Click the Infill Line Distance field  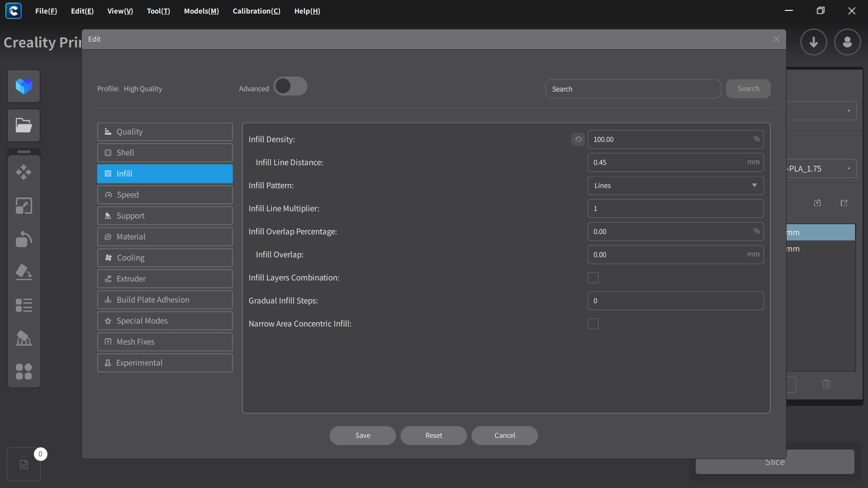(676, 163)
